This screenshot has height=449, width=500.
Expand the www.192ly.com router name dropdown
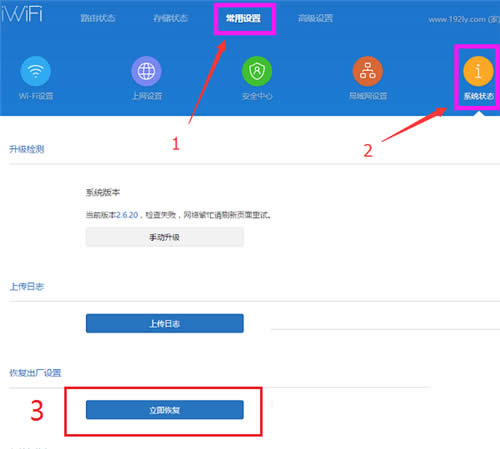[x=464, y=19]
